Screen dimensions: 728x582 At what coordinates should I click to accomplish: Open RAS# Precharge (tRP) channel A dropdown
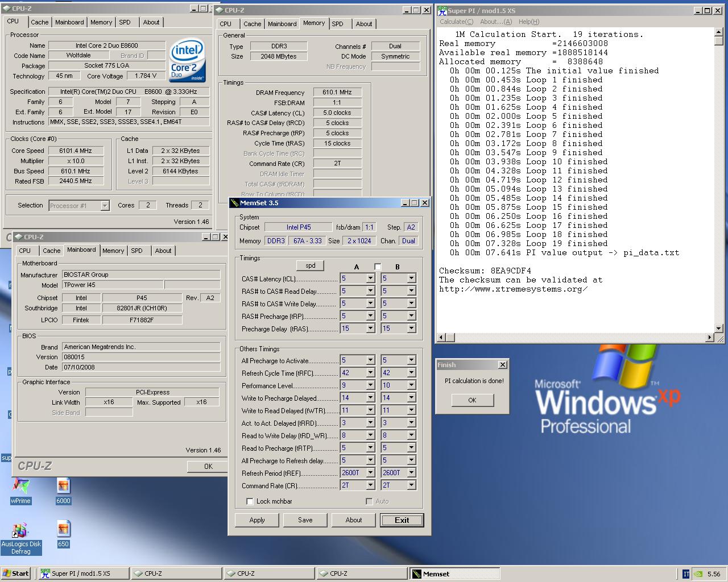370,316
